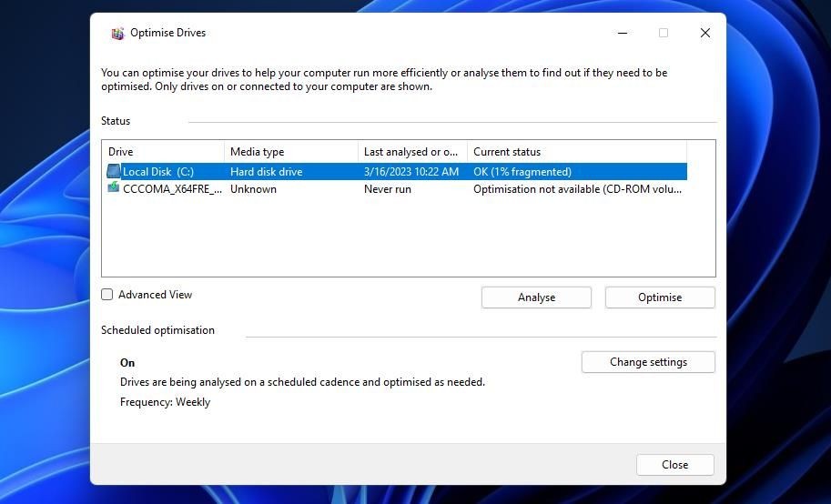
Task: Click the Frequency: Weekly text
Action: pyautogui.click(x=166, y=402)
